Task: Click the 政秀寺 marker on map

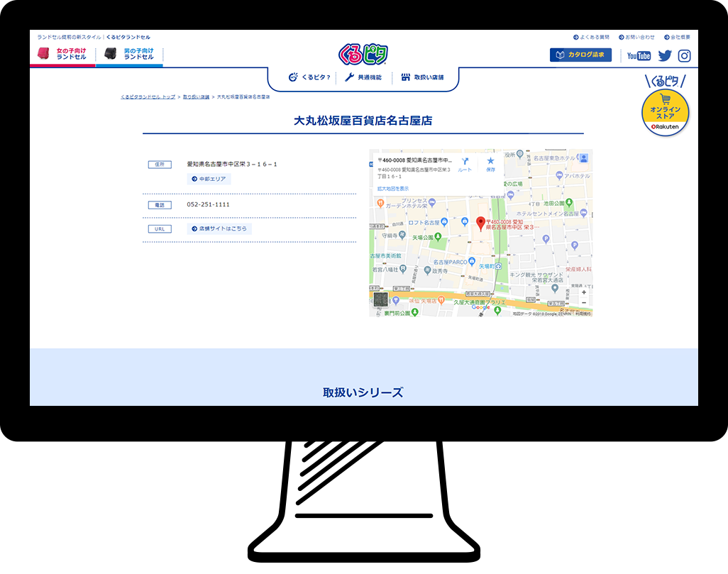Action: pos(427,270)
